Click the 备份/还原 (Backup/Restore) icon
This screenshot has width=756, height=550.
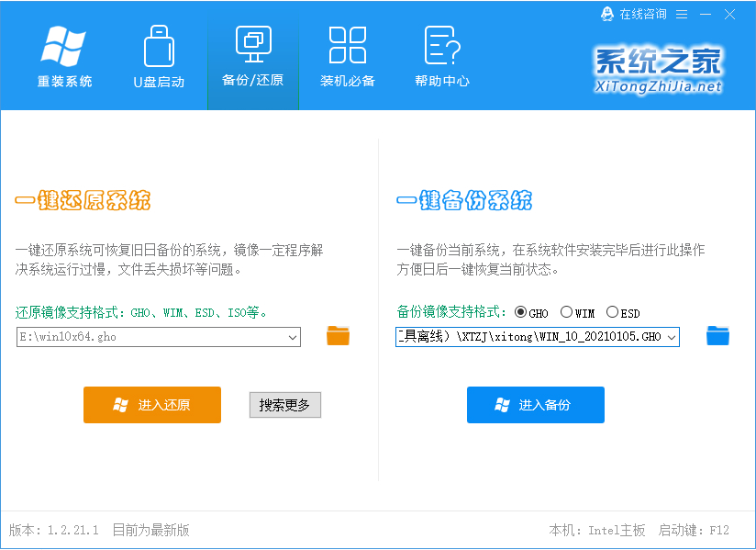(x=253, y=55)
